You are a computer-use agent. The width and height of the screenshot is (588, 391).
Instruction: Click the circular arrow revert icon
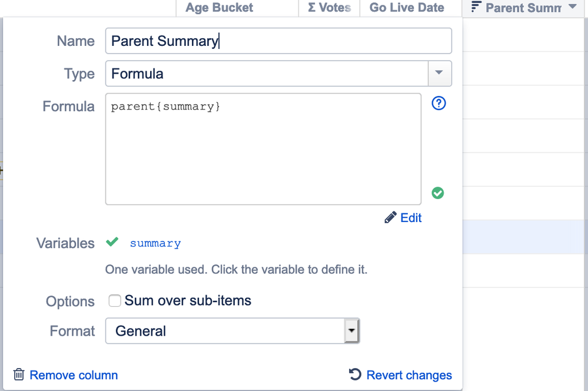(355, 374)
